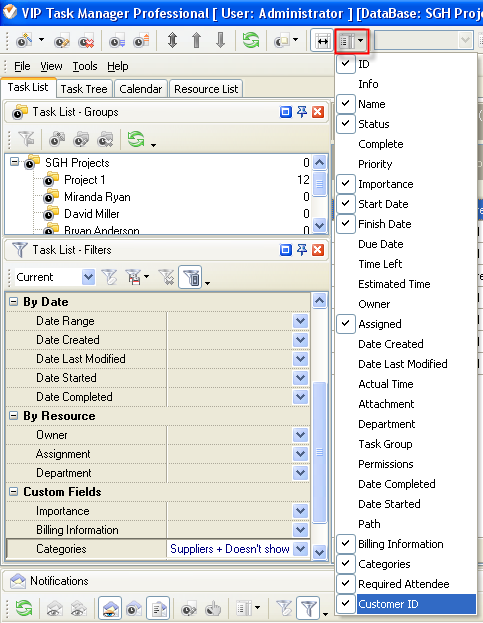
Task: Maximize the Task List - Filters panel
Action: pyautogui.click(x=286, y=250)
